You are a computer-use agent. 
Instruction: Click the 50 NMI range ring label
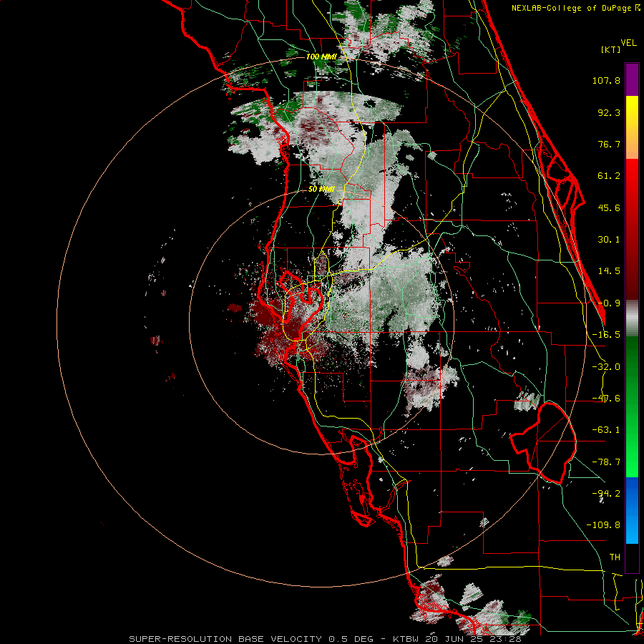[321, 189]
